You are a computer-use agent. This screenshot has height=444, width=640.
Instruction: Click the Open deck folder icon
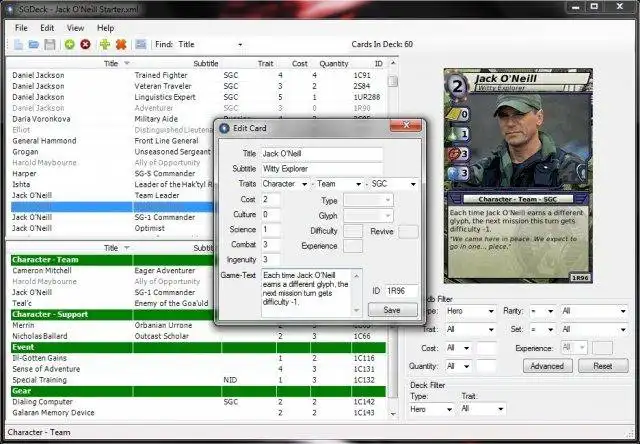tap(34, 44)
